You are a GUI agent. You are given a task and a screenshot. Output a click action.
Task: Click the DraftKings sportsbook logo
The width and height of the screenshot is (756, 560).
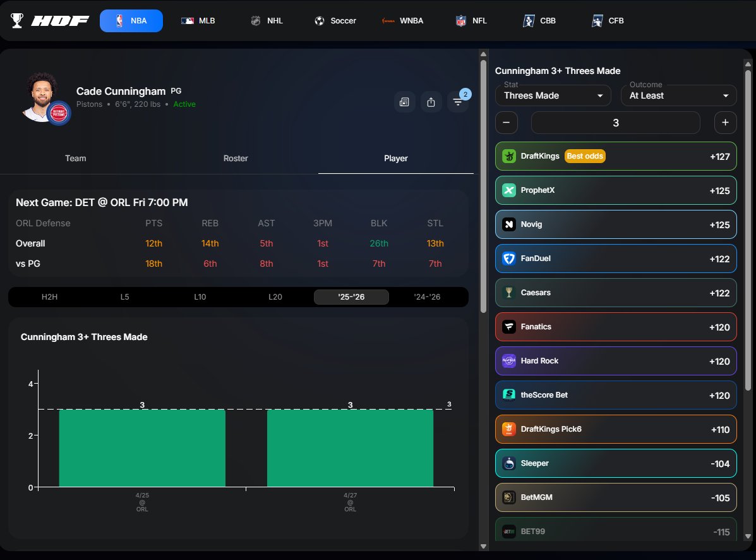coord(508,156)
